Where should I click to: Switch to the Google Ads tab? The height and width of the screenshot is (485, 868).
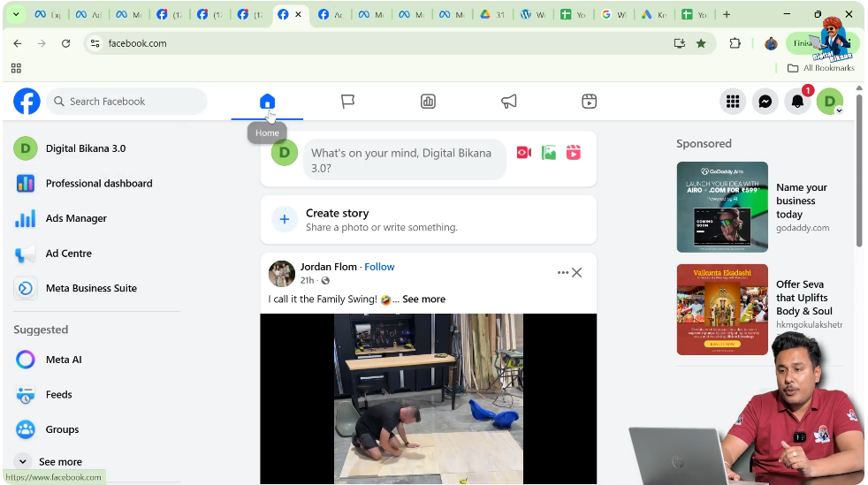pos(654,15)
